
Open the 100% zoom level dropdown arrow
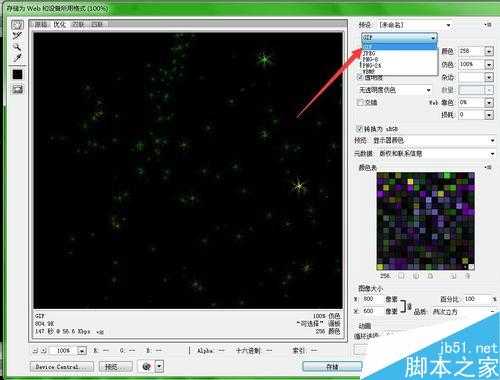[82, 351]
